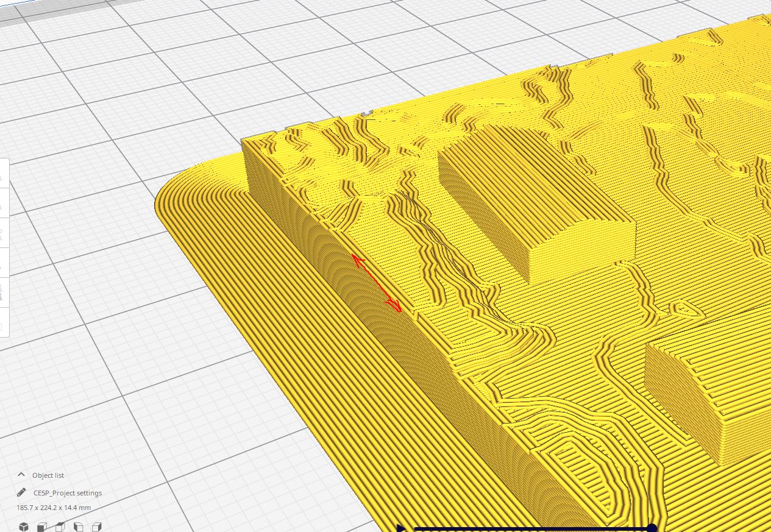
Task: Collapse the Object list chevron
Action: click(x=21, y=475)
